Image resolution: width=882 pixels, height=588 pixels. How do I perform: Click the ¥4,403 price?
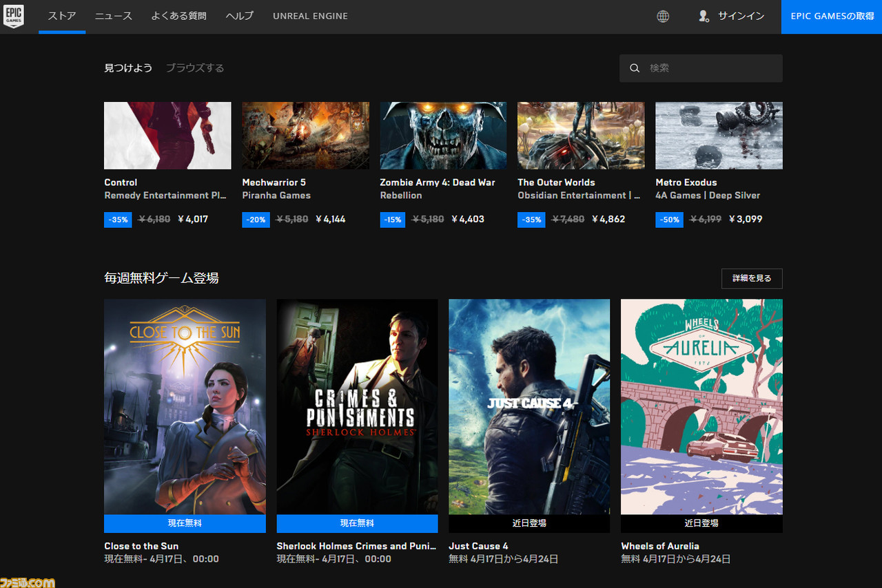point(468,220)
